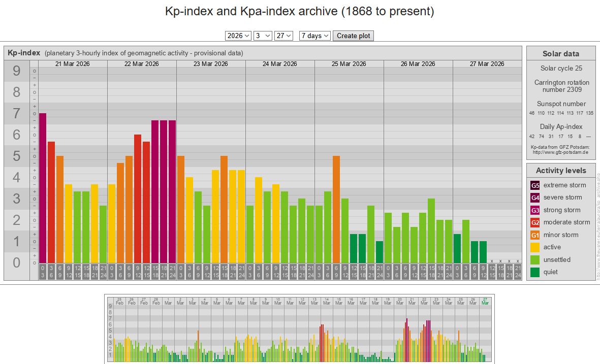
Task: Click the 30-day overview mini chart
Action: click(299, 329)
